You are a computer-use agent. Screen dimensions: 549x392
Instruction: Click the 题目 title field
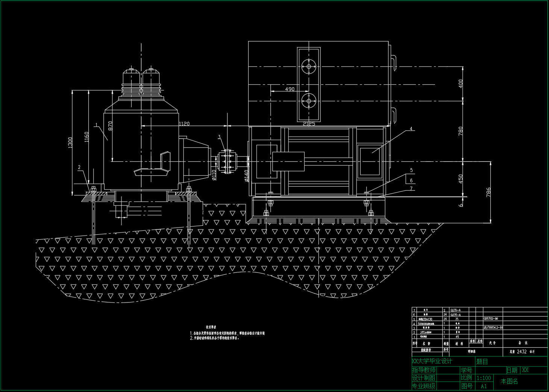[482, 362]
